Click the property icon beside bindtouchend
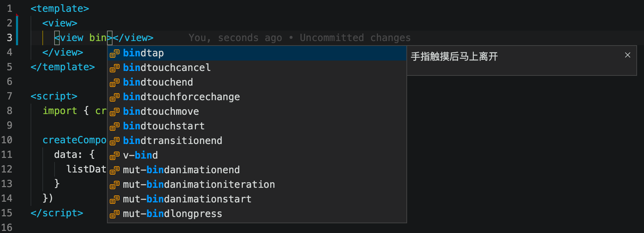644x233 pixels. tap(115, 82)
